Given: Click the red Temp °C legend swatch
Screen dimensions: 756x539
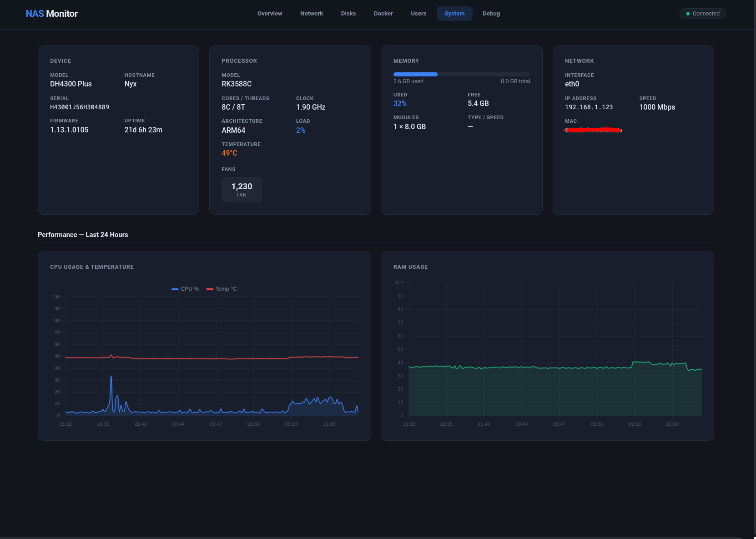Looking at the screenshot, I should (x=210, y=289).
